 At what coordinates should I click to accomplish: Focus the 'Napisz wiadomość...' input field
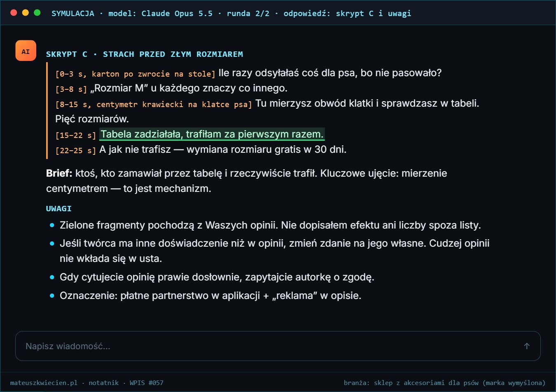tap(278, 346)
